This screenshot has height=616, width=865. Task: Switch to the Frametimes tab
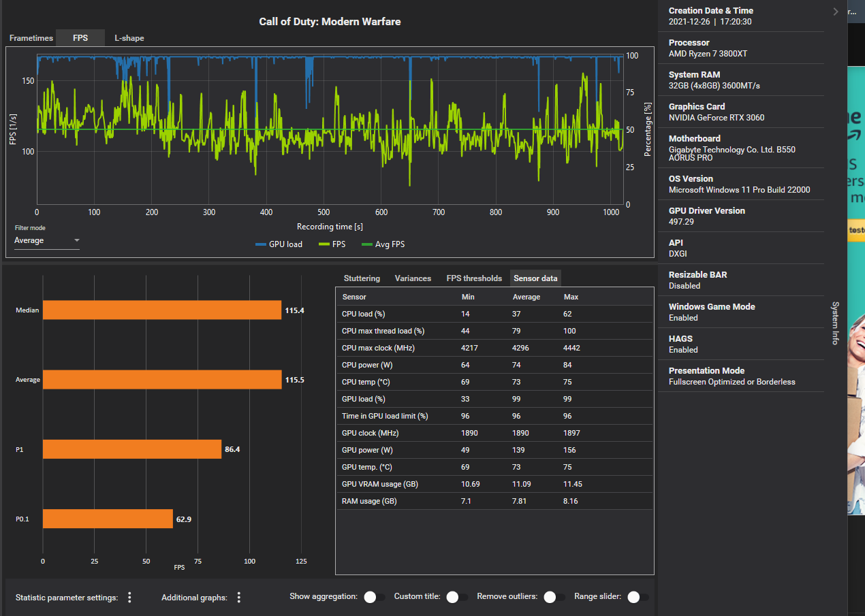31,38
